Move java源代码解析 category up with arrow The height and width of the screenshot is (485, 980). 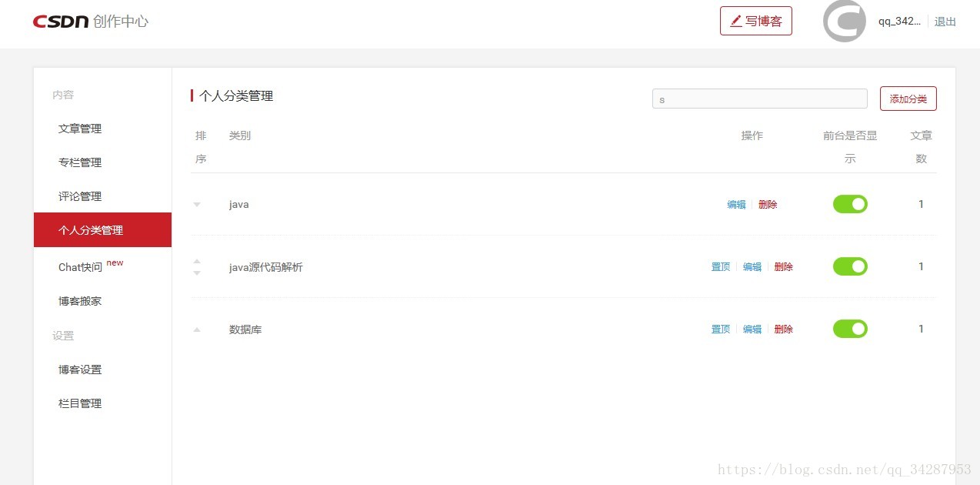[x=197, y=261]
